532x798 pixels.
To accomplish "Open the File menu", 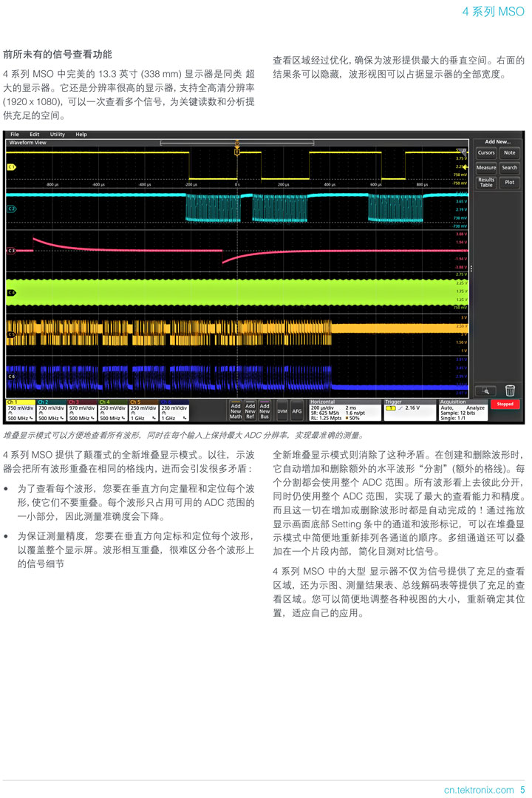I will click(15, 135).
